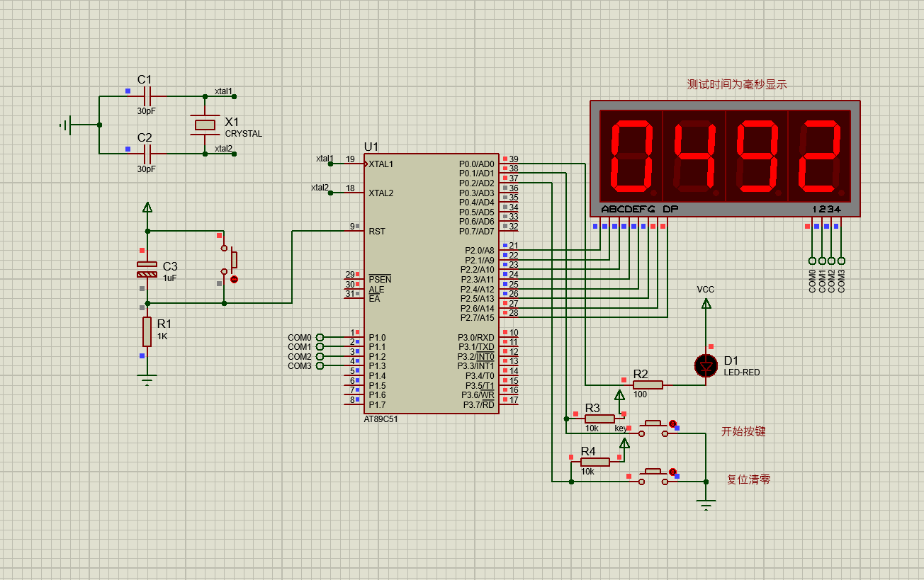The height and width of the screenshot is (580, 924).
Task: Select resistor R1 body
Action: point(147,331)
